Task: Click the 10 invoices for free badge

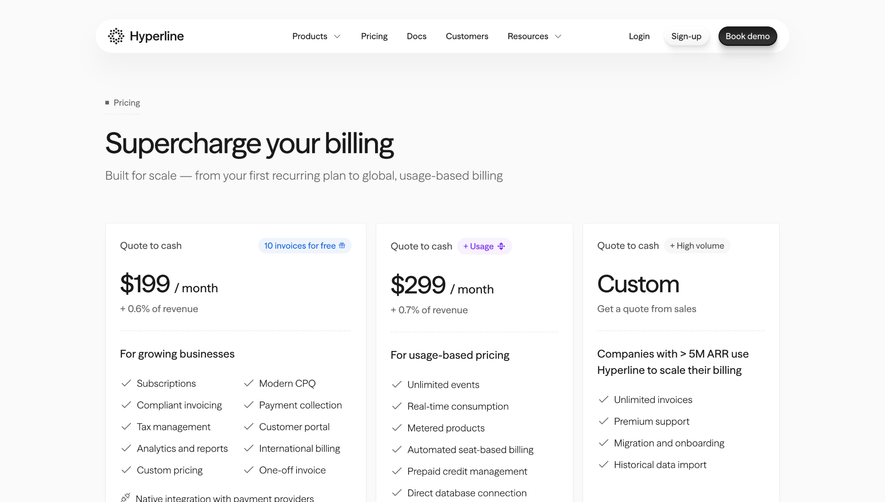Action: [305, 246]
